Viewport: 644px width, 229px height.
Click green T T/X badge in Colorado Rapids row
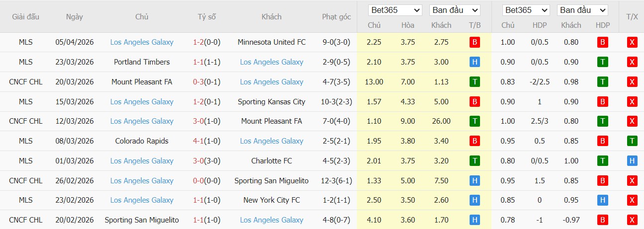tap(632, 141)
